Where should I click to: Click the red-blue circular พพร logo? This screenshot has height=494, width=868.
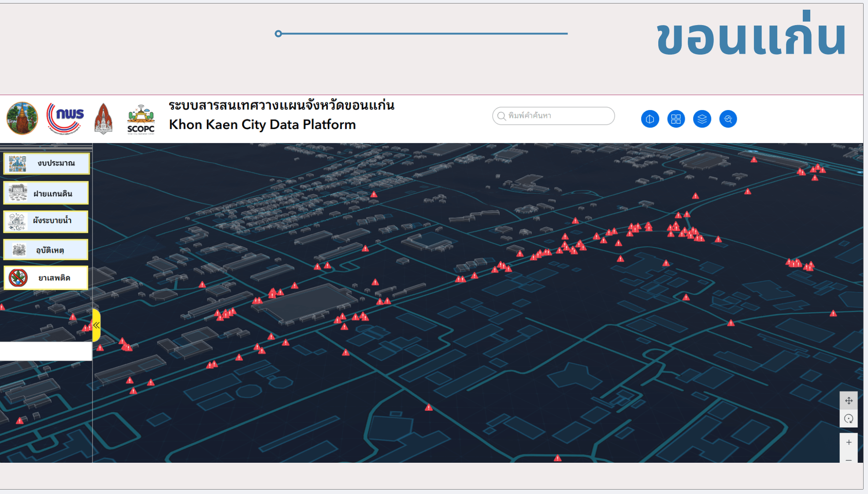coord(65,118)
